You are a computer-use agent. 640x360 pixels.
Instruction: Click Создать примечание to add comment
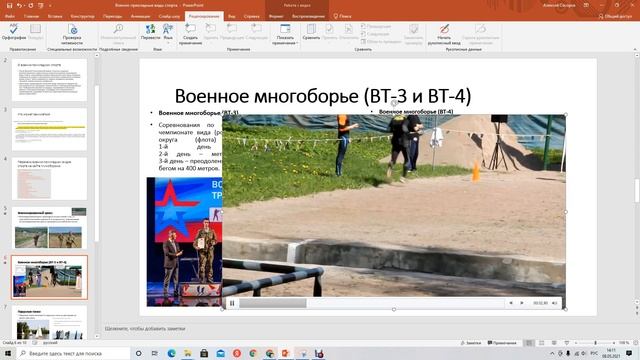coord(190,34)
